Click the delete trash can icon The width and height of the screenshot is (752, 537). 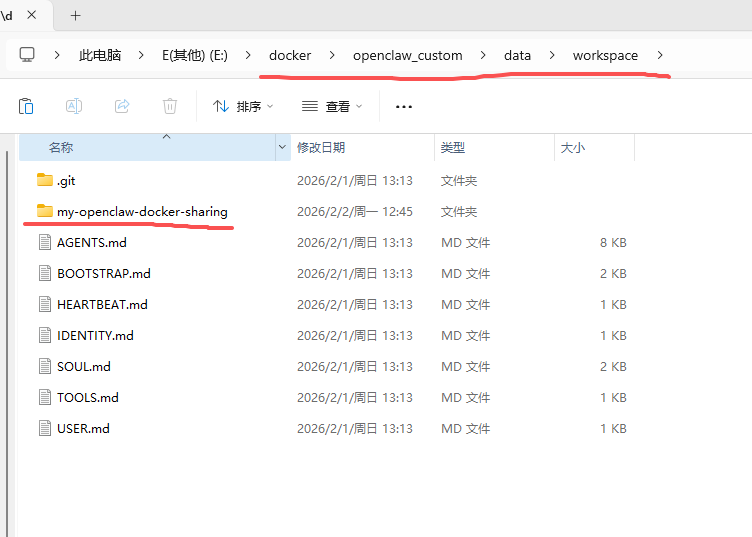click(x=170, y=106)
